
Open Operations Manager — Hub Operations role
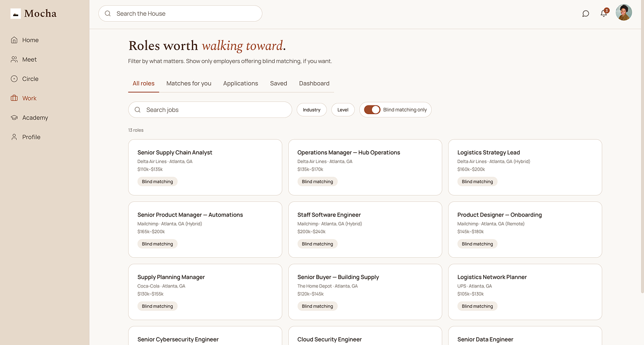[x=365, y=167]
